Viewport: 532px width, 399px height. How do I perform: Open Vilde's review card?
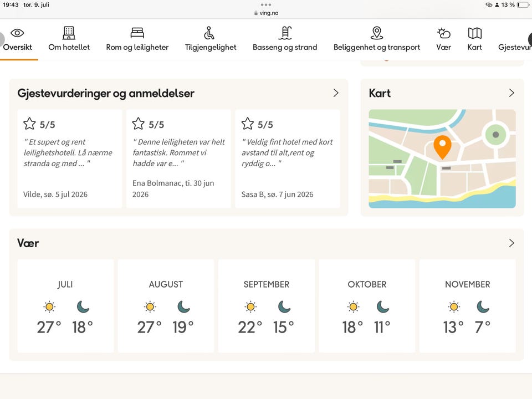click(x=69, y=159)
